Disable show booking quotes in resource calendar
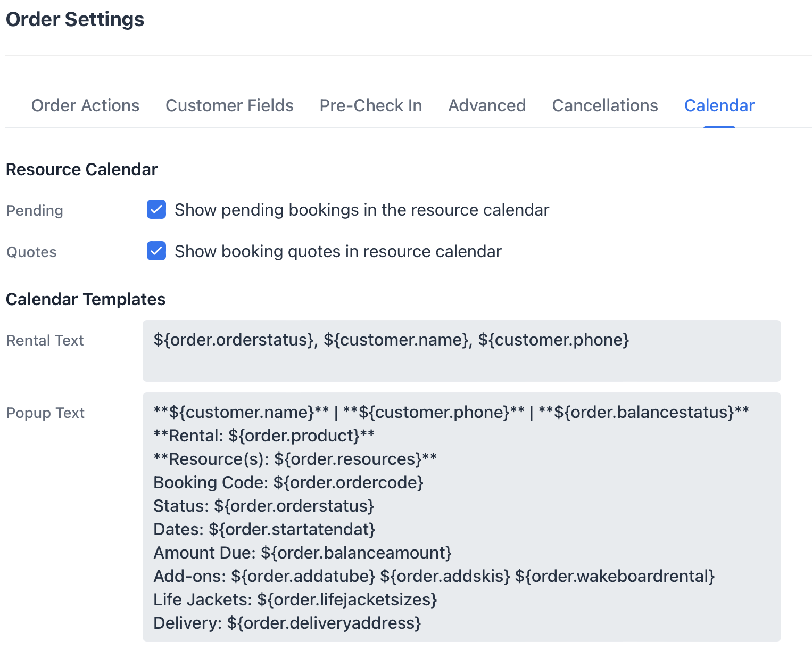Screen dimensions: 812x657 click(x=156, y=251)
